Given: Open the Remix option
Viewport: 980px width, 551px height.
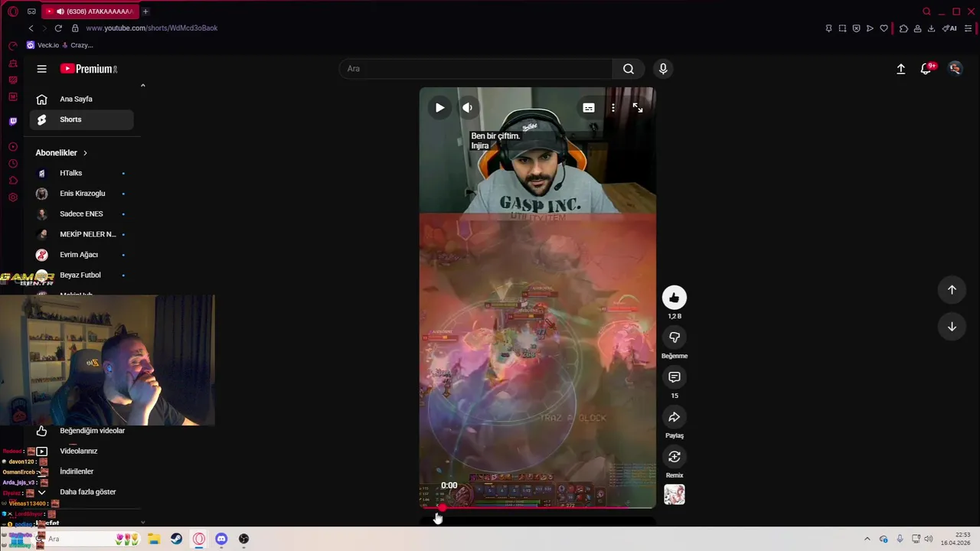Looking at the screenshot, I should (x=675, y=457).
